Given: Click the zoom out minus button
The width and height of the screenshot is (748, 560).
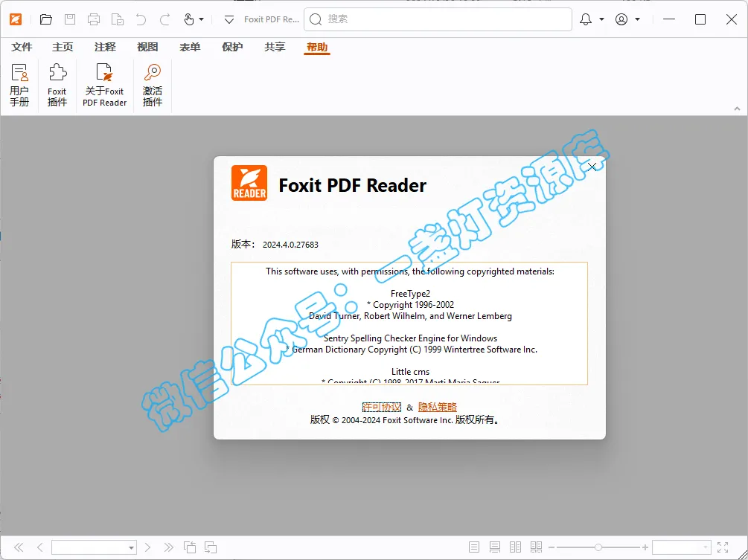Looking at the screenshot, I should coord(552,547).
